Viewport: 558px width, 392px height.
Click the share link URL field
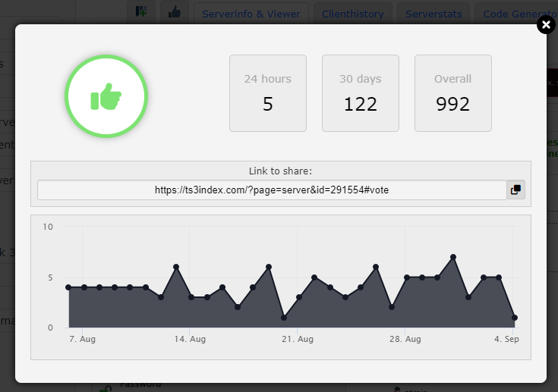[272, 190]
